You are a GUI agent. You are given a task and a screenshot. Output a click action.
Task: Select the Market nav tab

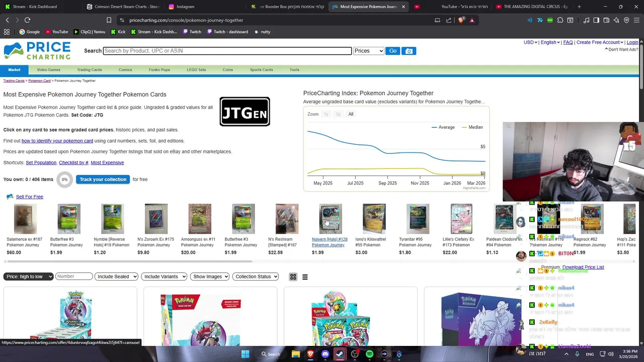(14, 70)
